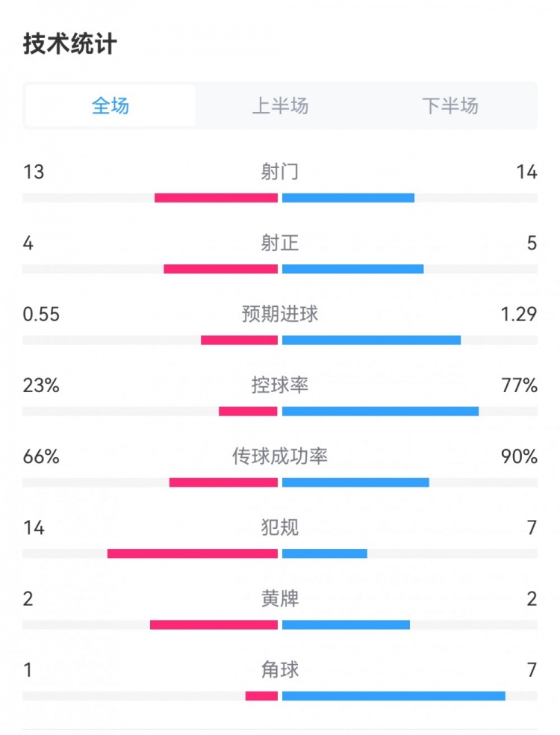Click the 射门 stat label

pyautogui.click(x=280, y=172)
